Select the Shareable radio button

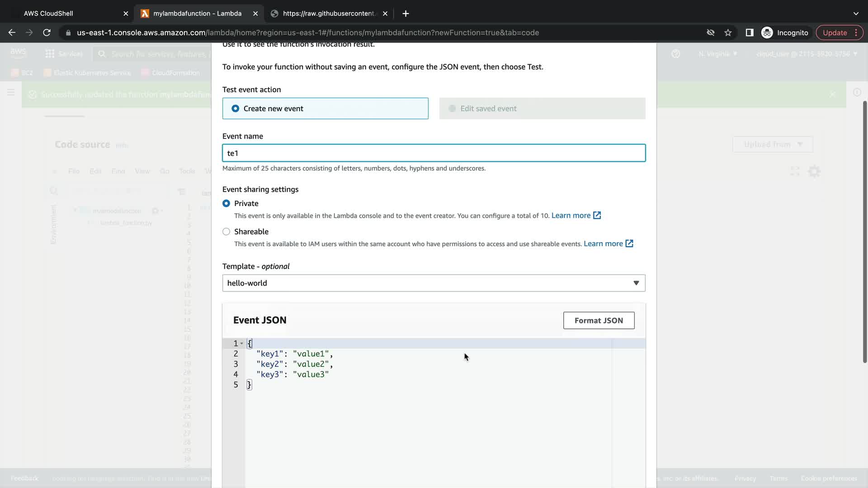point(226,231)
